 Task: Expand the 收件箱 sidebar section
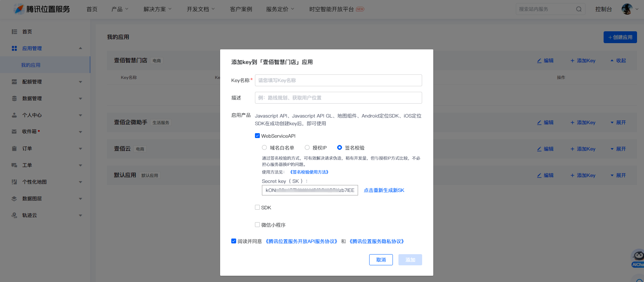[x=80, y=132]
